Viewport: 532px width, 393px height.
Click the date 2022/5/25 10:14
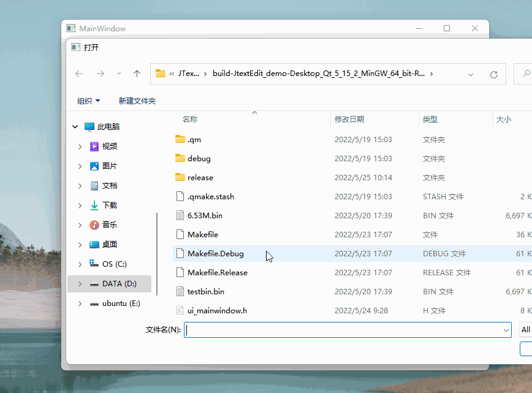363,178
